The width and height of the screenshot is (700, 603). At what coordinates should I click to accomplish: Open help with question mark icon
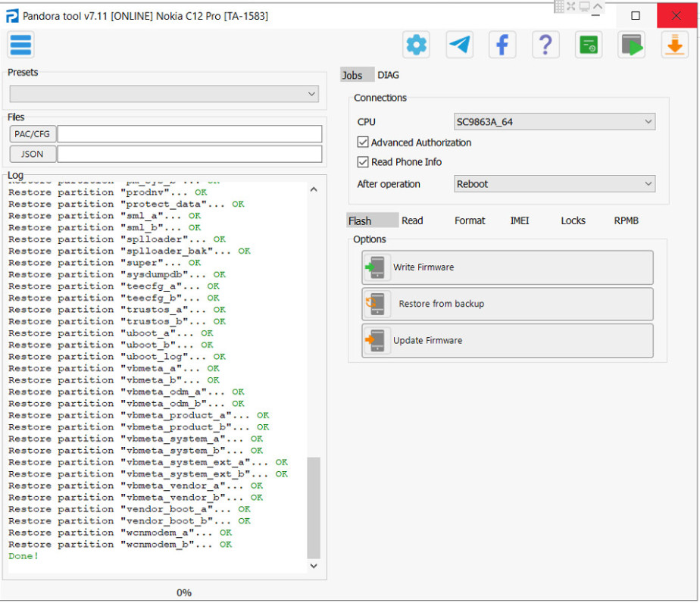[545, 45]
